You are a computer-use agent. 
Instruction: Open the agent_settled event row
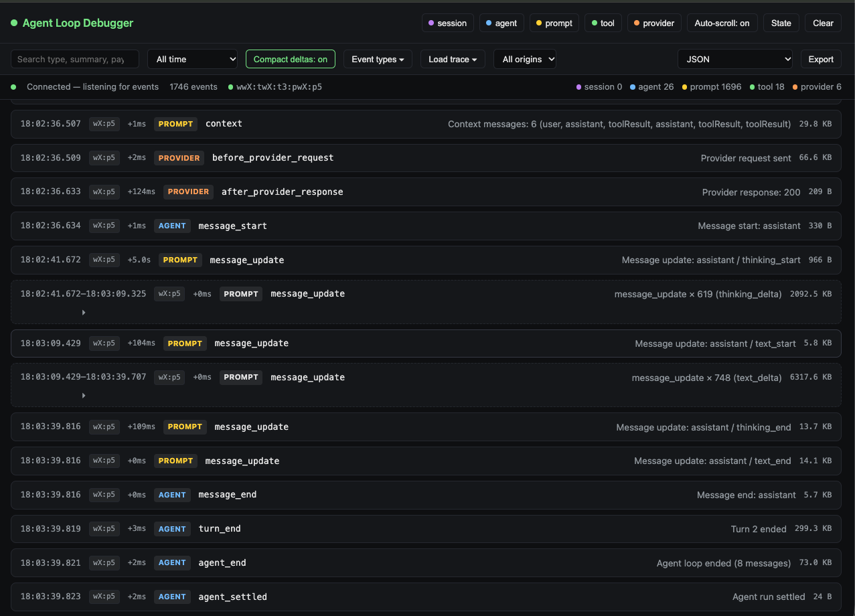[426, 597]
